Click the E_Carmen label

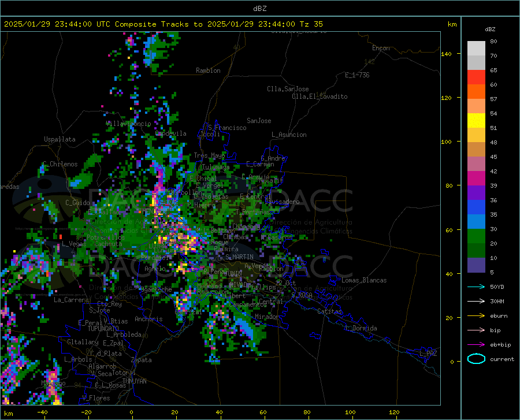(x=260, y=164)
